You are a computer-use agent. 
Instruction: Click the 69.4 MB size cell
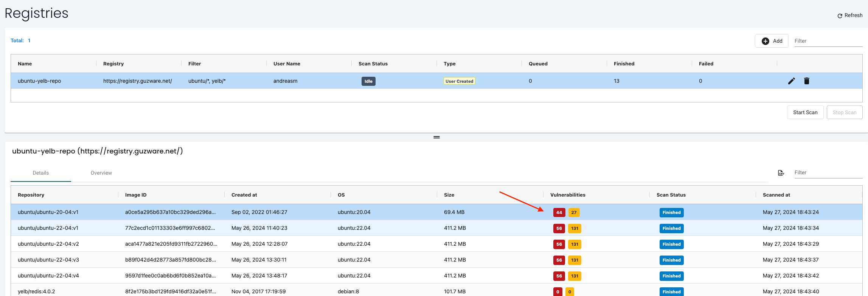point(454,212)
